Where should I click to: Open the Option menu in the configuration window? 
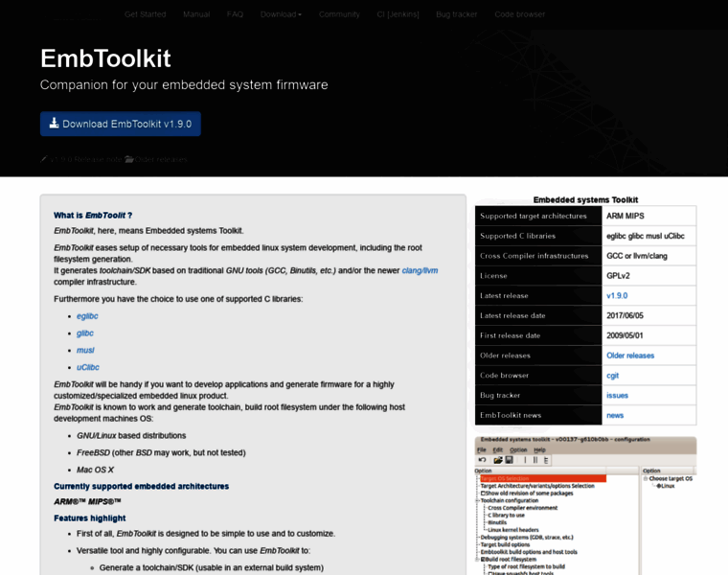518,449
